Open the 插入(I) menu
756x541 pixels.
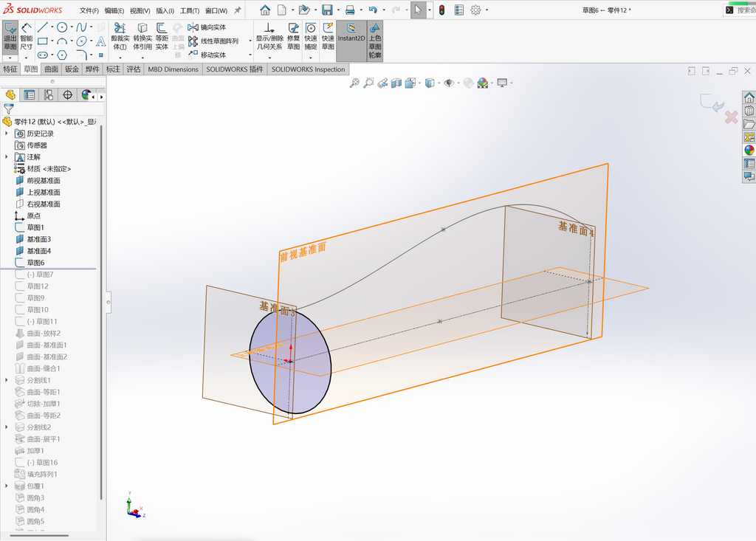pyautogui.click(x=165, y=10)
